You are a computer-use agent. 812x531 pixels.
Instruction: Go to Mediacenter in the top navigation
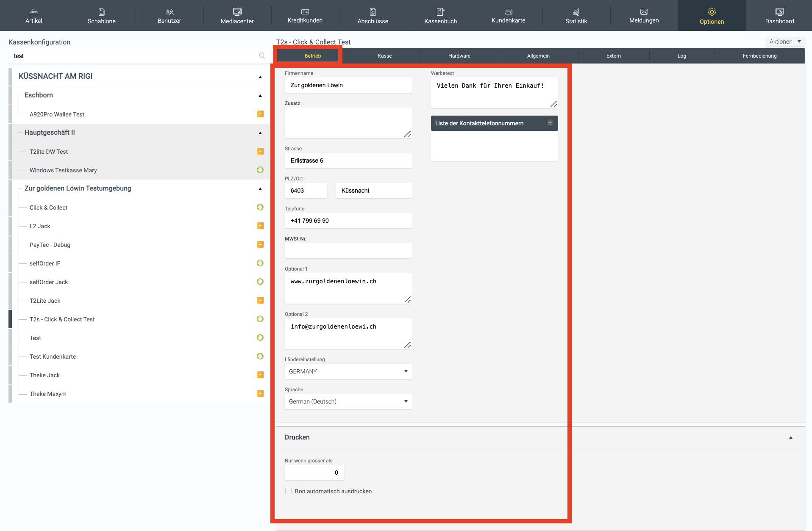237,16
